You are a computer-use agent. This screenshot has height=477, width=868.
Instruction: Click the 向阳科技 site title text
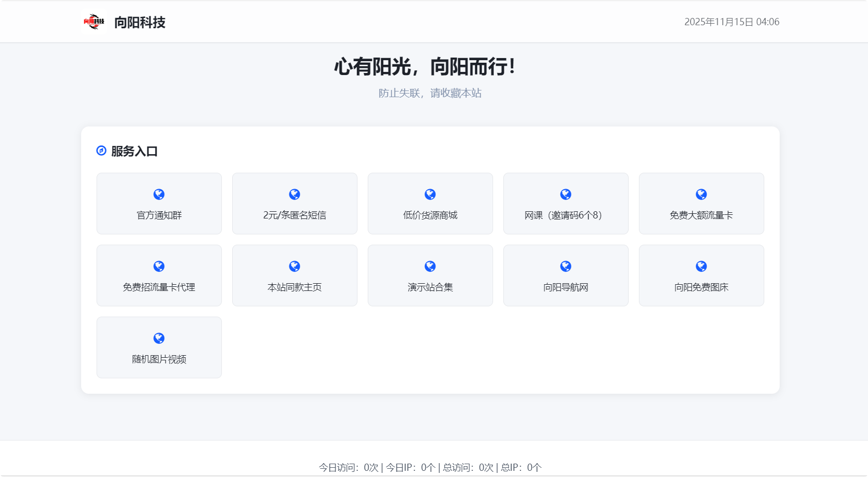[x=140, y=22]
